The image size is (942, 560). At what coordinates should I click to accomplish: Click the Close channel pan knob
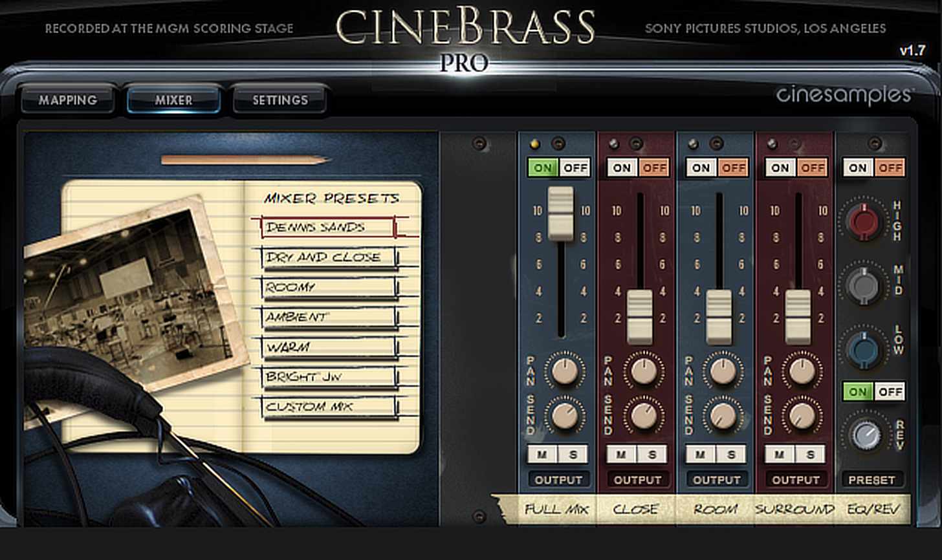pos(643,371)
